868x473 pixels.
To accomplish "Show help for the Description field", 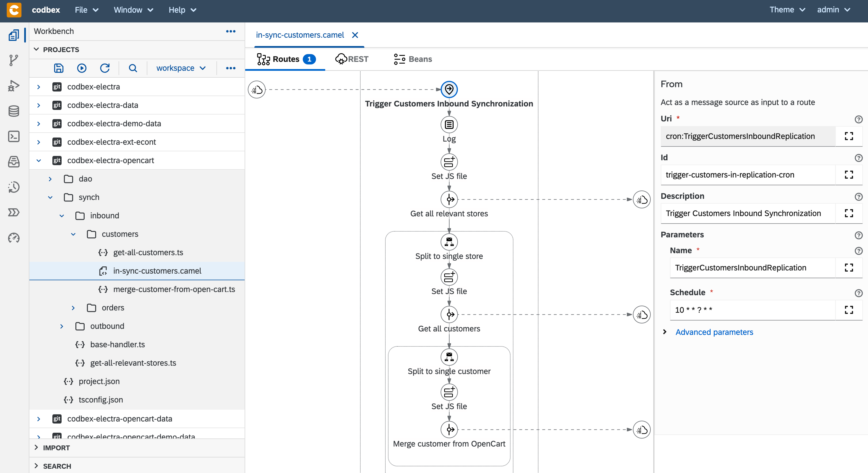I will (x=858, y=197).
